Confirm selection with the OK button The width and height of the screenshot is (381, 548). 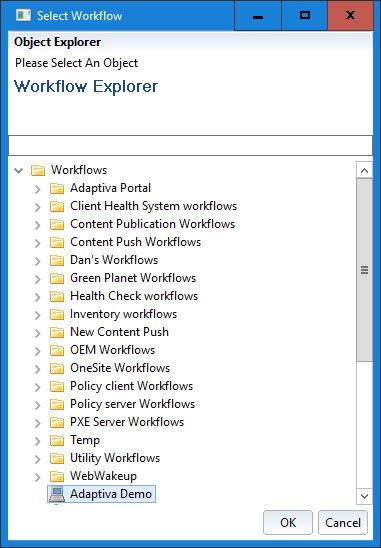288,522
